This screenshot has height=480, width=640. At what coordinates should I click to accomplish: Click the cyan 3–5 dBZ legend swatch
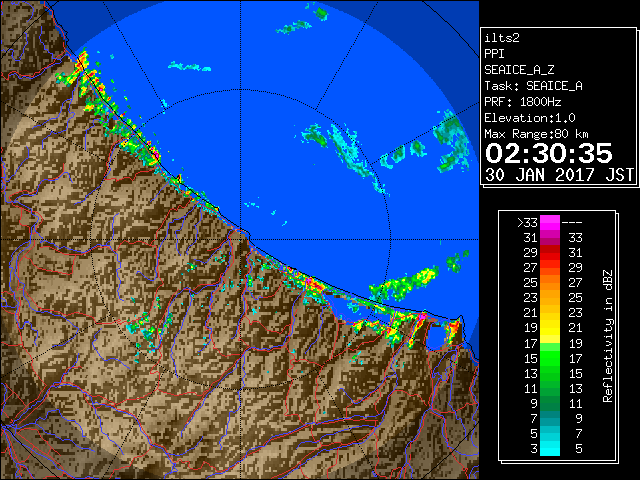550,448
